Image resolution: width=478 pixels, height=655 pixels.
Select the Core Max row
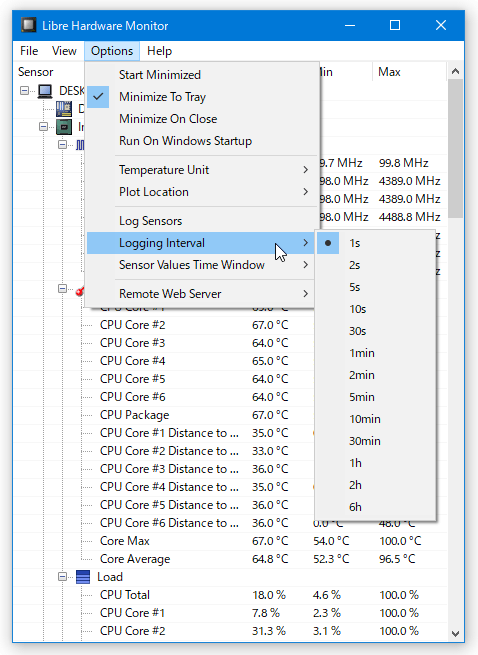click(x=231, y=541)
